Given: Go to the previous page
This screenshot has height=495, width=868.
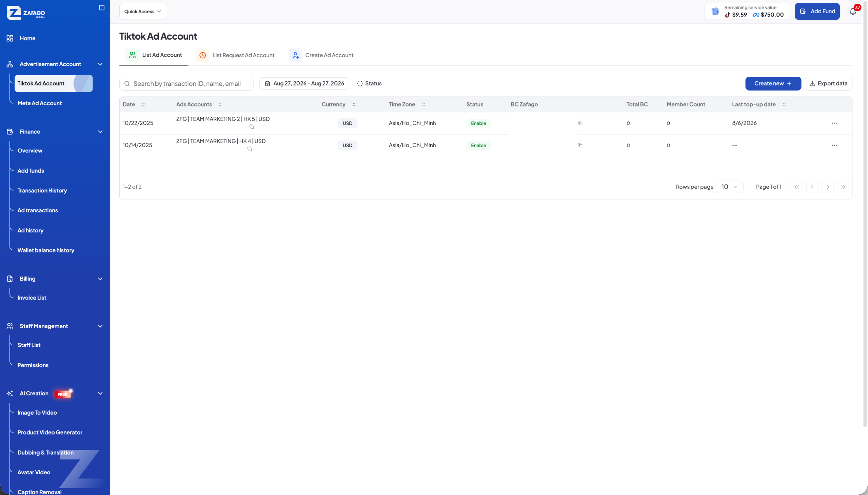Looking at the screenshot, I should pos(812,187).
